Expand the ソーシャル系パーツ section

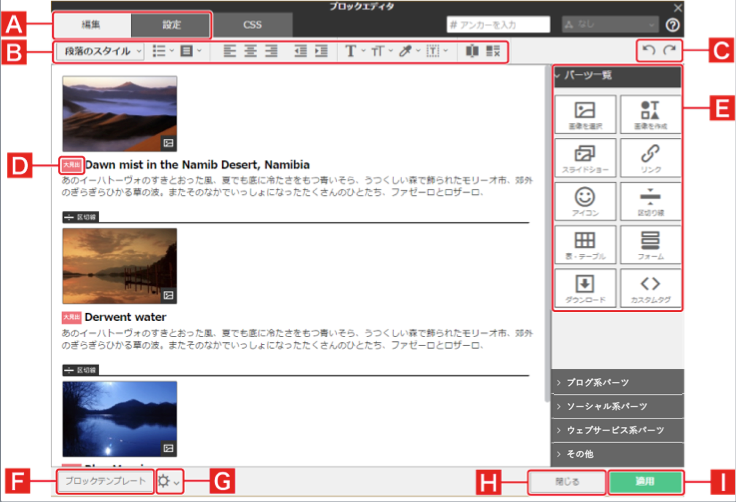tap(617, 406)
